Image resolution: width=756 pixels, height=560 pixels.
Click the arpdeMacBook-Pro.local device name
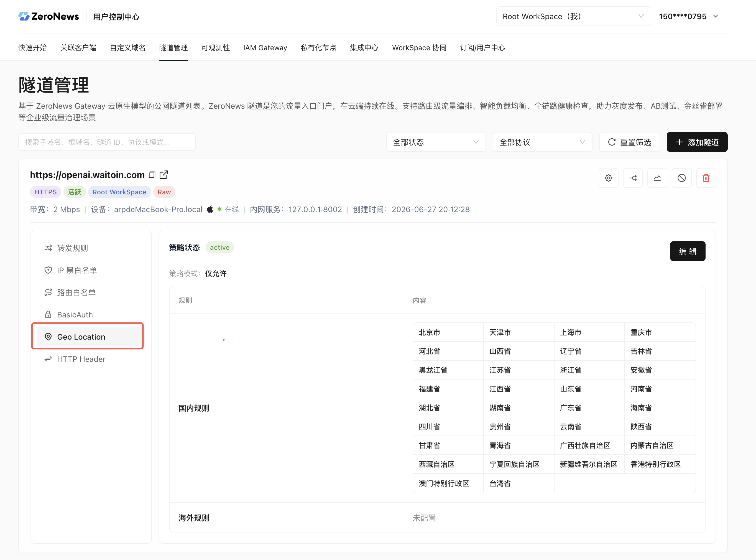pyautogui.click(x=158, y=210)
